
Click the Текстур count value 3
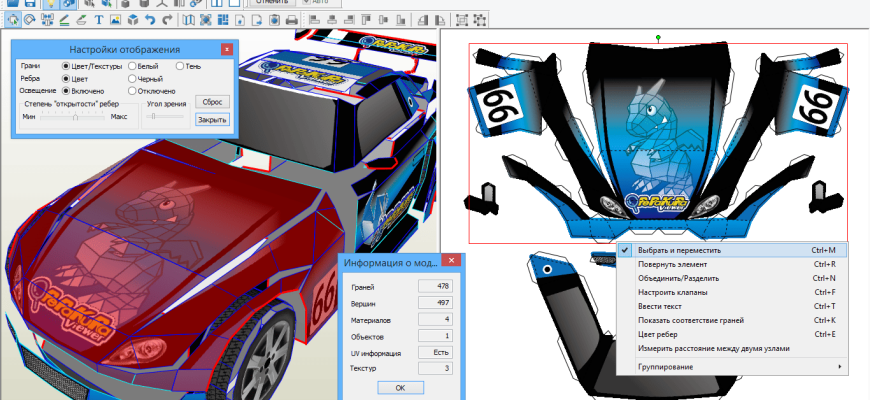click(x=435, y=368)
